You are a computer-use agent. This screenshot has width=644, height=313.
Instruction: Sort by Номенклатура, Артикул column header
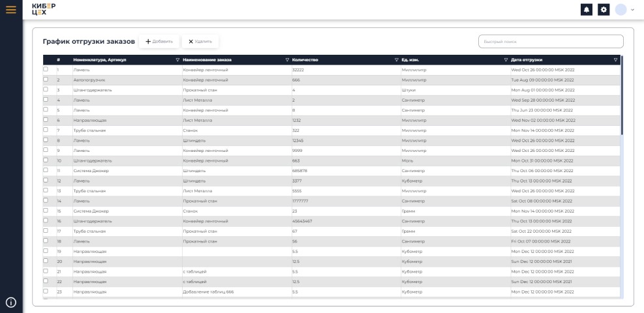100,60
